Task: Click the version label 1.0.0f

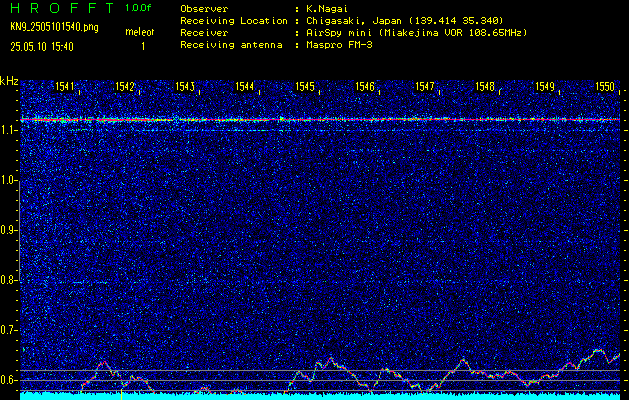Action: (138, 8)
